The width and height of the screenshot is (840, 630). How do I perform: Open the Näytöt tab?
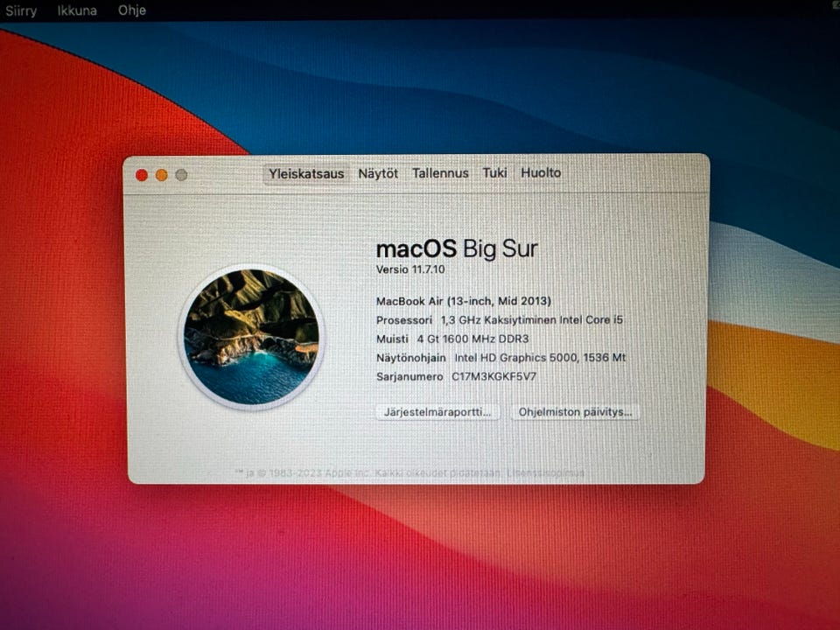378,173
